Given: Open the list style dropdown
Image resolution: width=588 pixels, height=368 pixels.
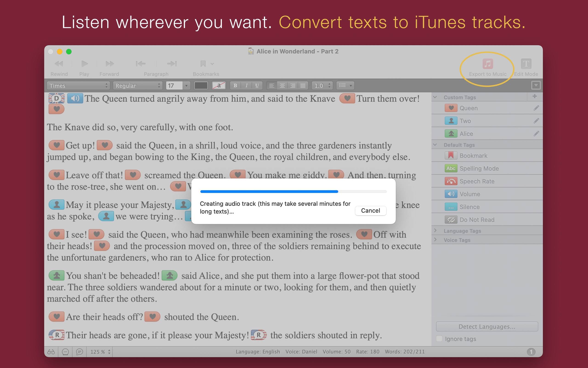Looking at the screenshot, I should click(x=345, y=85).
